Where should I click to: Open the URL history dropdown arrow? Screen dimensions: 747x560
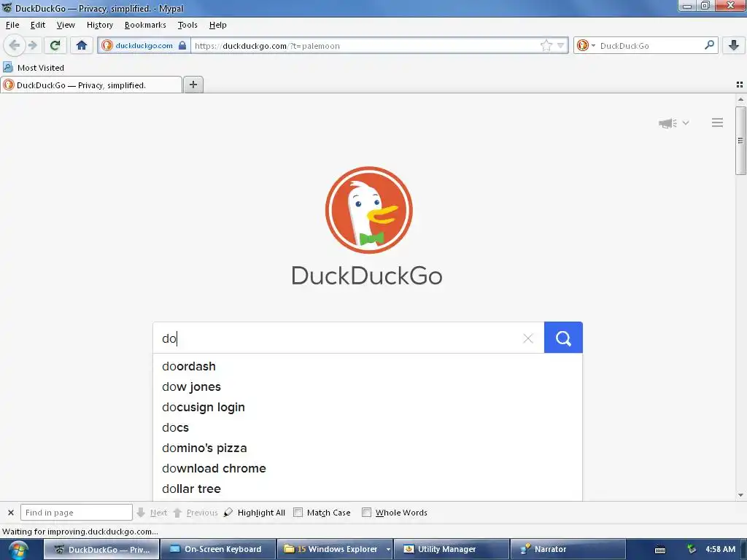561,46
